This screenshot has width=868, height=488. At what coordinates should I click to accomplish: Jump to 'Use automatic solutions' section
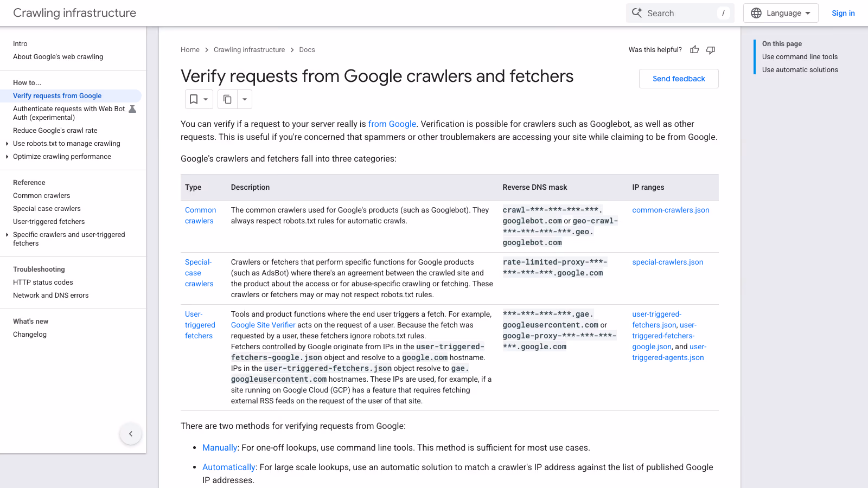800,70
